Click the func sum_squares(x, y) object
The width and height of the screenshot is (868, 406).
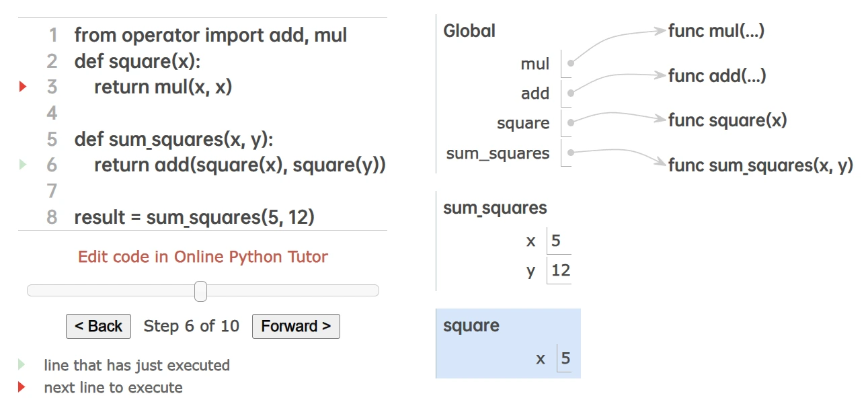coord(760,165)
